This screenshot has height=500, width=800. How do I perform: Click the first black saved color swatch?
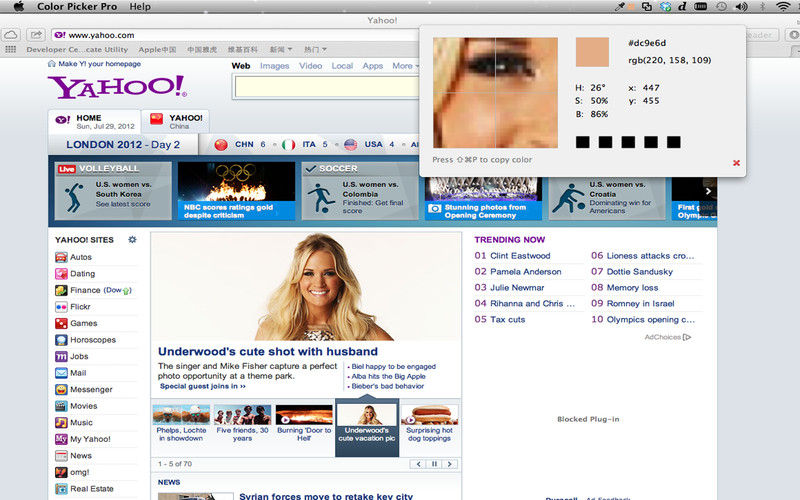pos(583,142)
